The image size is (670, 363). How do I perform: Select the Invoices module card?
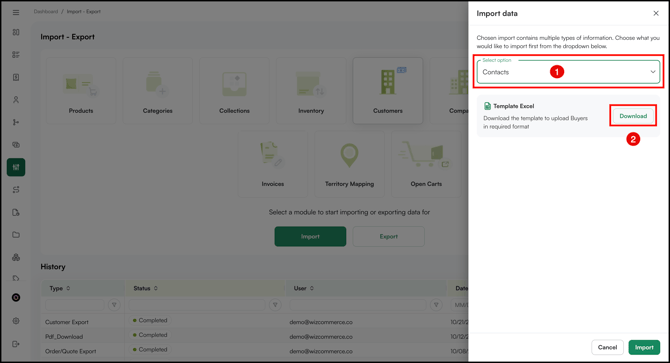(273, 164)
